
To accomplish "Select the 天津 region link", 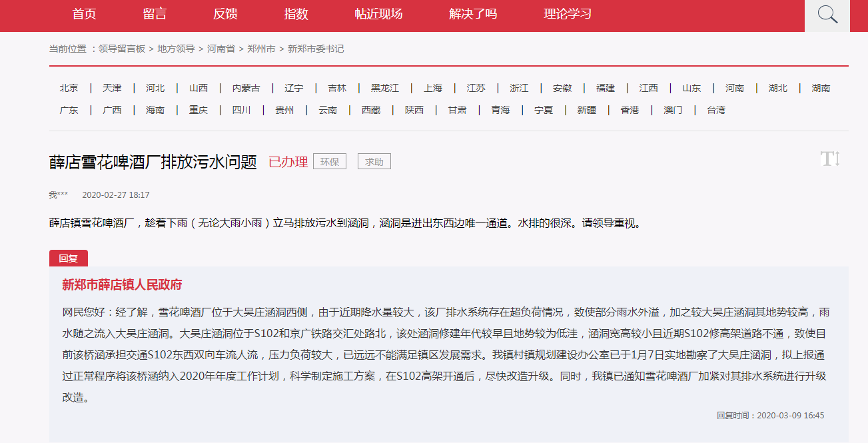I will tap(112, 88).
